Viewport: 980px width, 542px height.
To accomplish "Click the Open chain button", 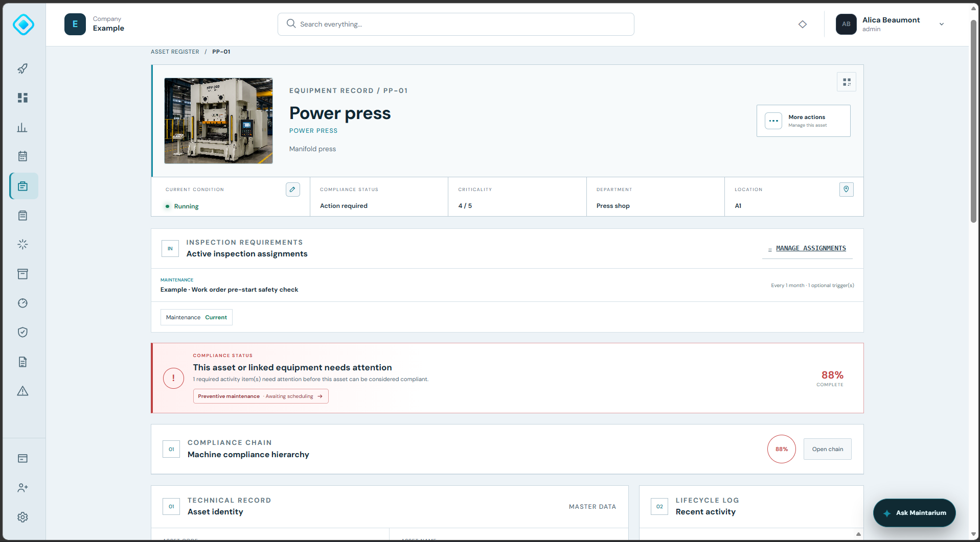I will tap(828, 449).
